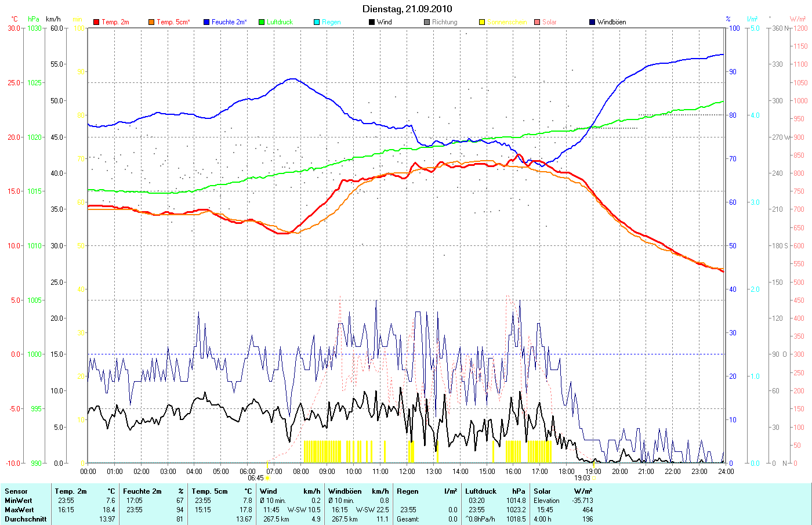Click the solar 'Elevation' label
Screen dimensions: 812x525
point(546,501)
